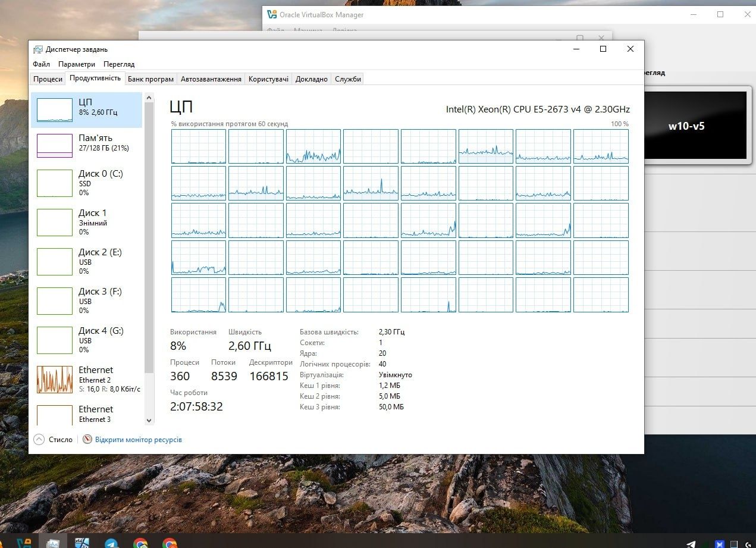
Task: Click the '% використання протягом 60 секунд' label
Action: click(x=229, y=124)
